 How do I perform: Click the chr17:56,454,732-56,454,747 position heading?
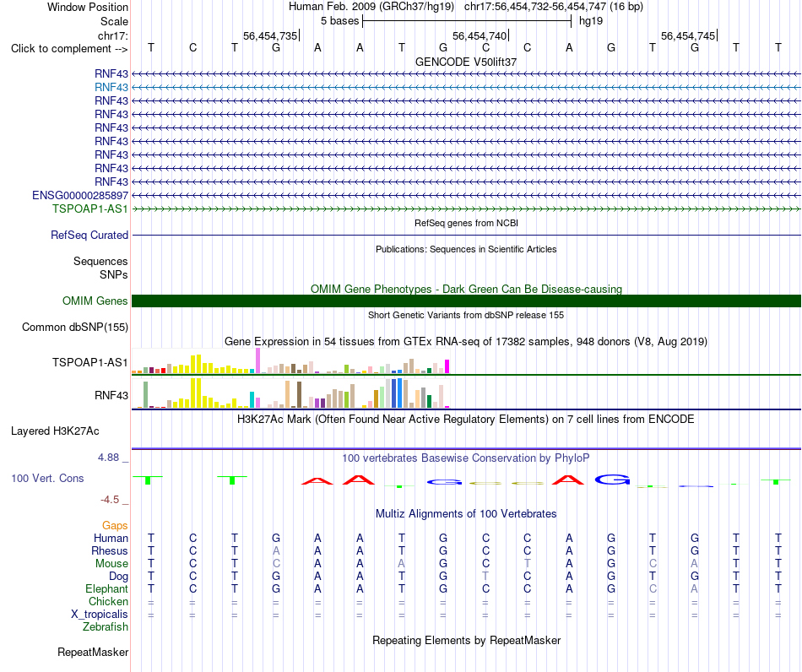coord(554,7)
